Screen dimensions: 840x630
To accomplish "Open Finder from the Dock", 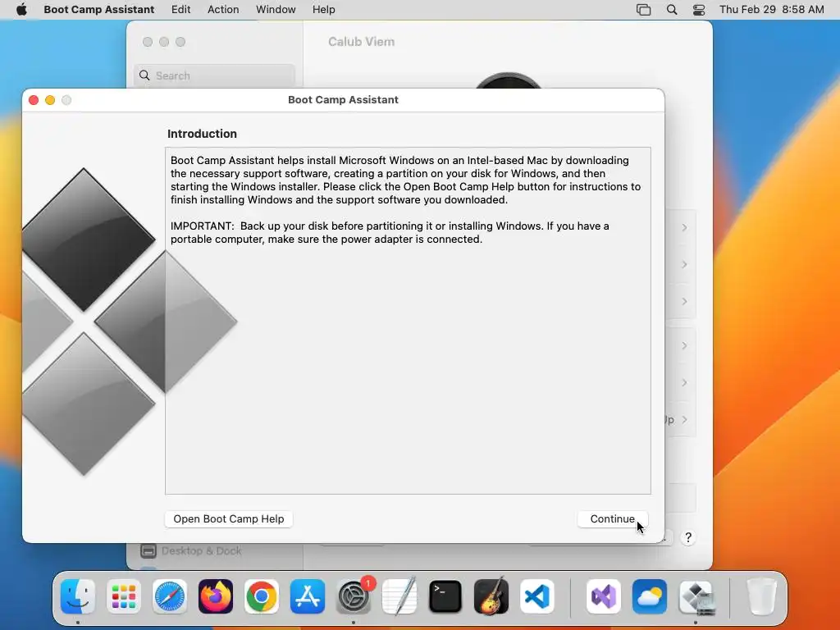I will pos(78,596).
